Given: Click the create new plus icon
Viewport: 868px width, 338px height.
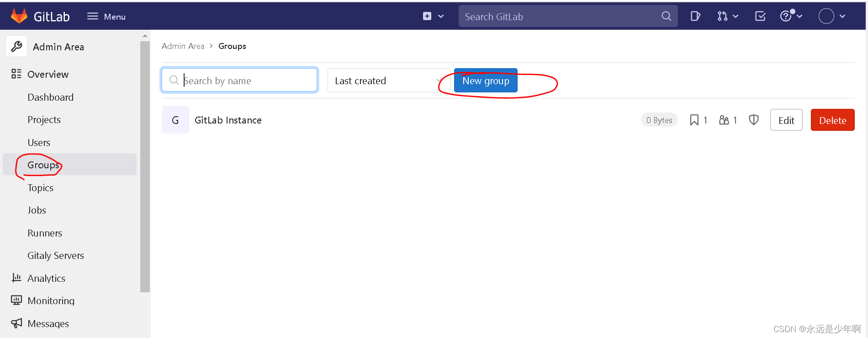Looking at the screenshot, I should pyautogui.click(x=427, y=16).
